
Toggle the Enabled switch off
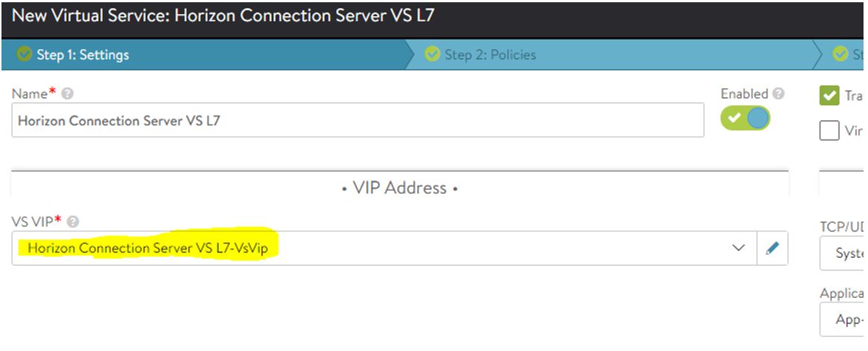(x=745, y=117)
